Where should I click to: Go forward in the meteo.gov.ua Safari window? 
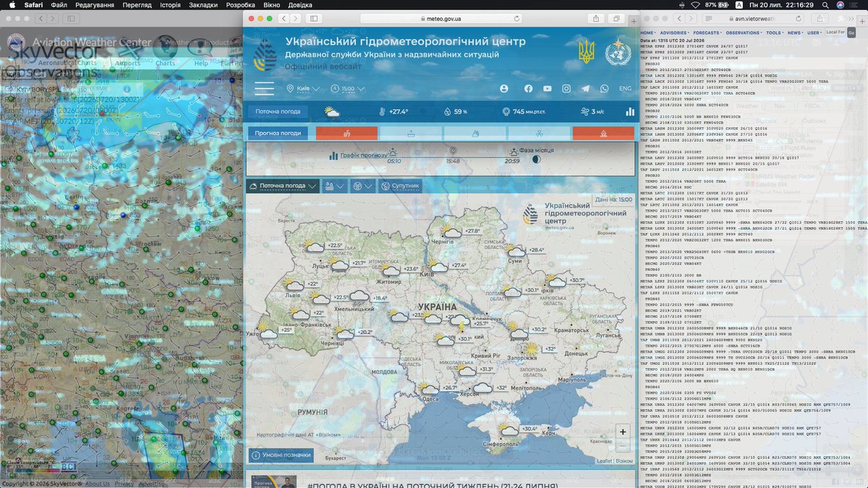coord(296,18)
